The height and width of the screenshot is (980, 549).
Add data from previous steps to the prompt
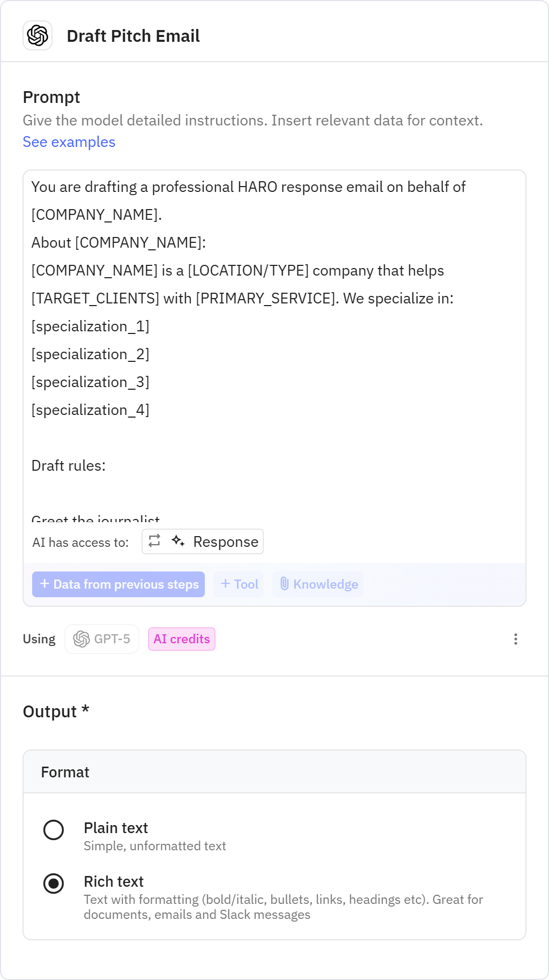pos(118,584)
